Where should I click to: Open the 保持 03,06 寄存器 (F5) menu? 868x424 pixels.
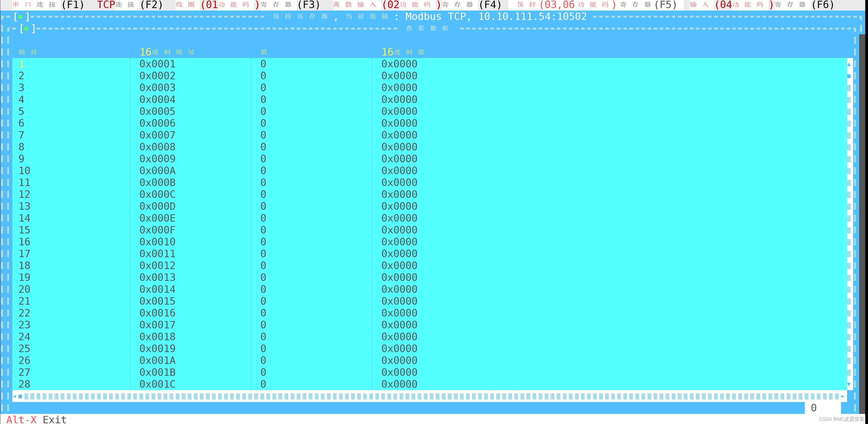tap(596, 5)
